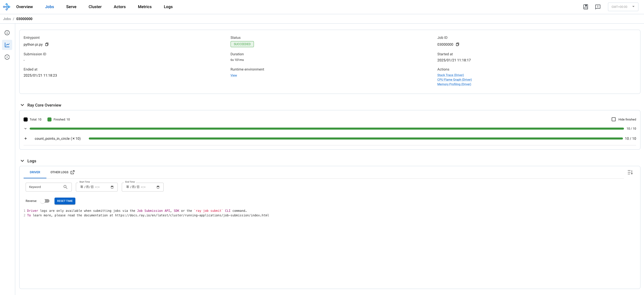Image resolution: width=644 pixels, height=295 pixels.
Task: Copy the Job ID 03000000
Action: [x=457, y=44]
